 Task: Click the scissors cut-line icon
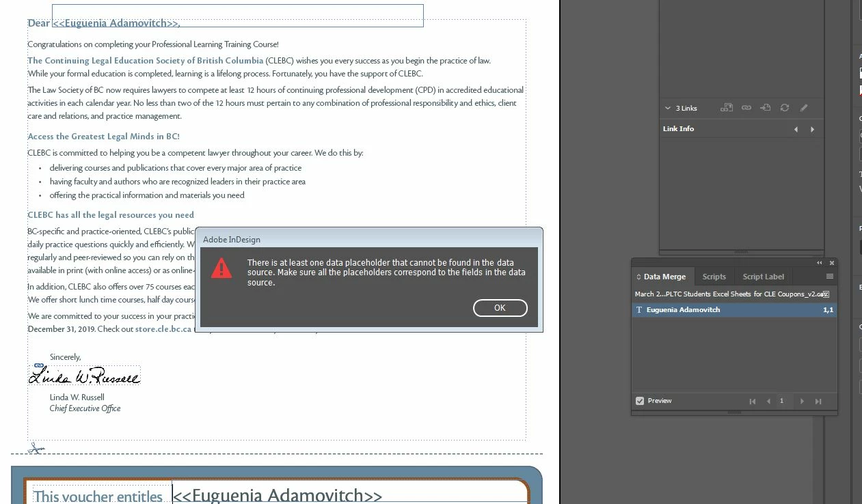tap(36, 448)
